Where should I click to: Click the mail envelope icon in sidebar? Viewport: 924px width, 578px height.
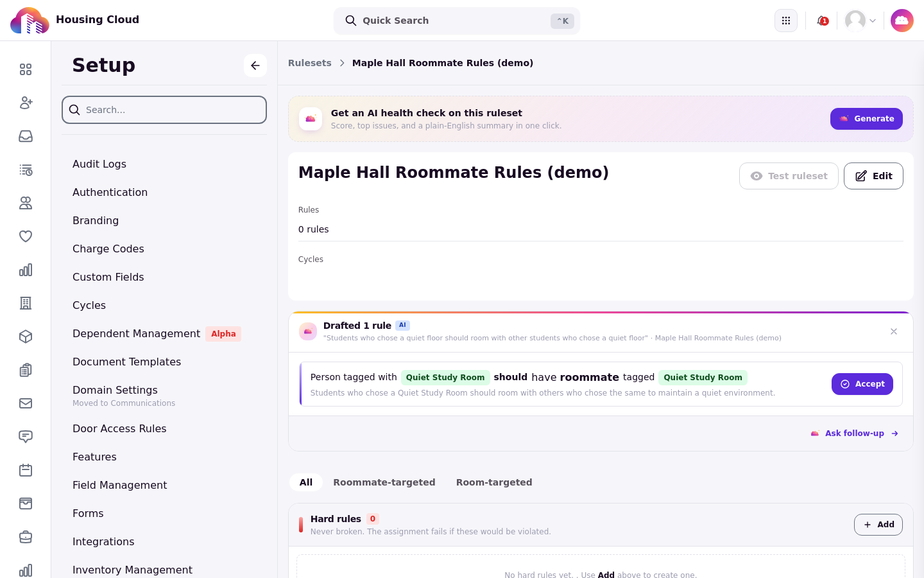pyautogui.click(x=26, y=403)
